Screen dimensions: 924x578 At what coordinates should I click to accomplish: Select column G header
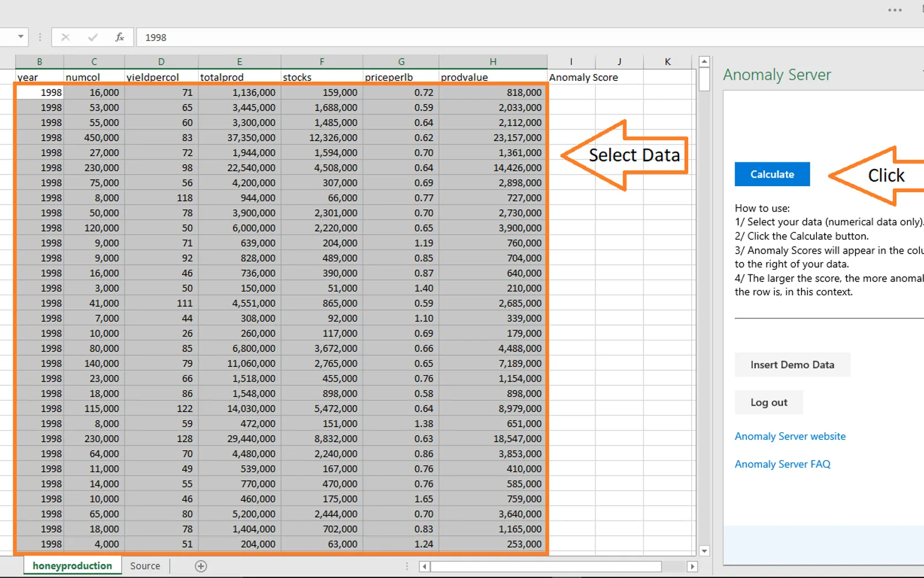(x=401, y=62)
